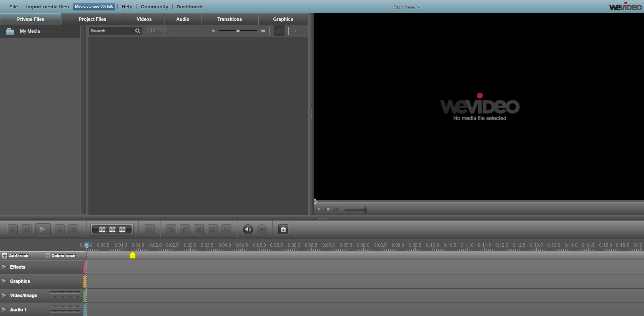The height and width of the screenshot is (316, 644).
Task: Click the 'Start here / -' project title
Action: coord(406,7)
